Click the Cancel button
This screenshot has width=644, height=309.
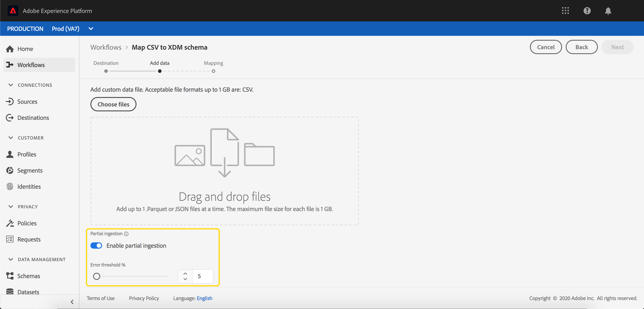click(546, 47)
